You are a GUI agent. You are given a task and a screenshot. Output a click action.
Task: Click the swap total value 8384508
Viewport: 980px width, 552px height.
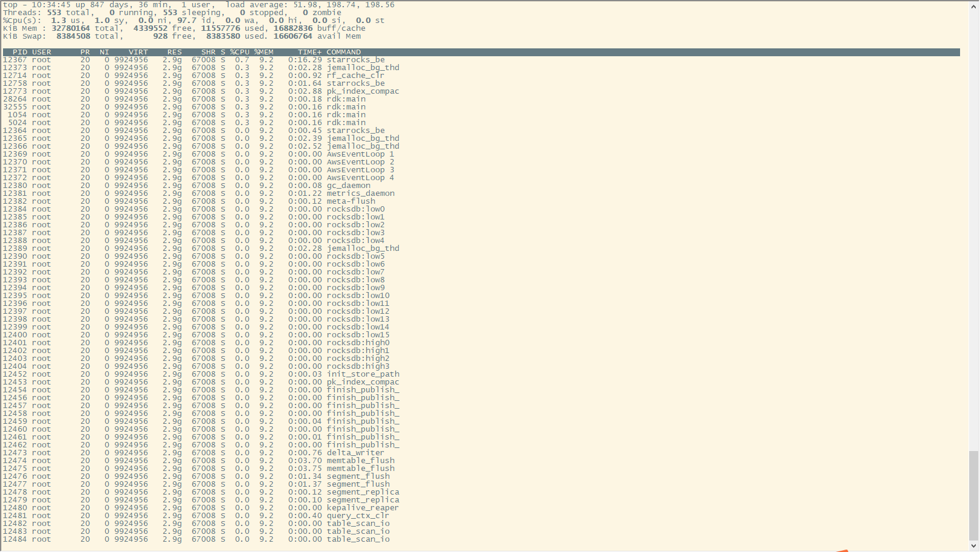(x=73, y=36)
